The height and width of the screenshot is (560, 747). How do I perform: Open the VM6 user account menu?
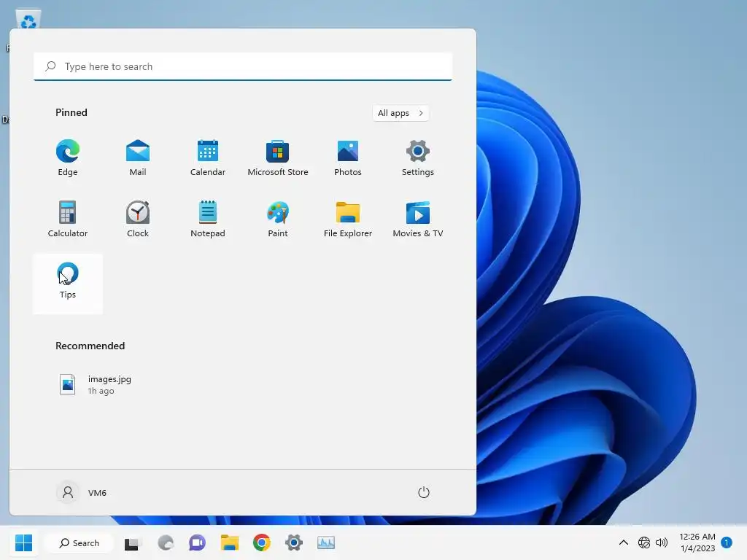coord(82,492)
